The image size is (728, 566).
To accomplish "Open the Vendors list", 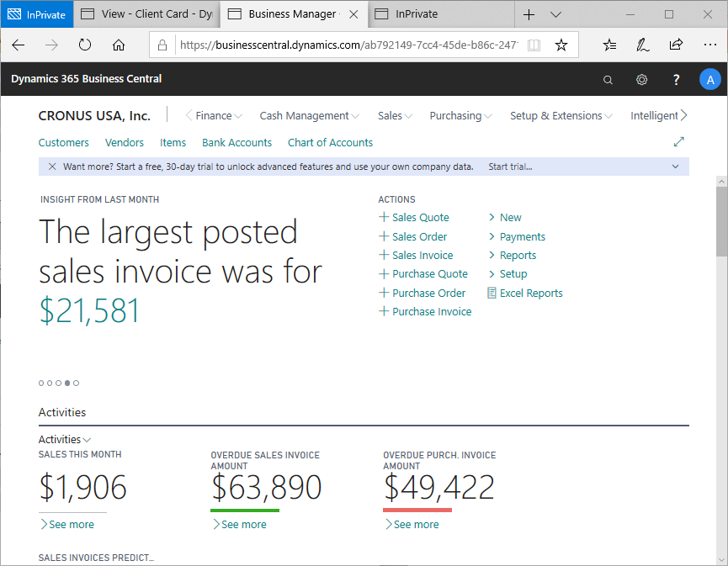I will point(125,142).
